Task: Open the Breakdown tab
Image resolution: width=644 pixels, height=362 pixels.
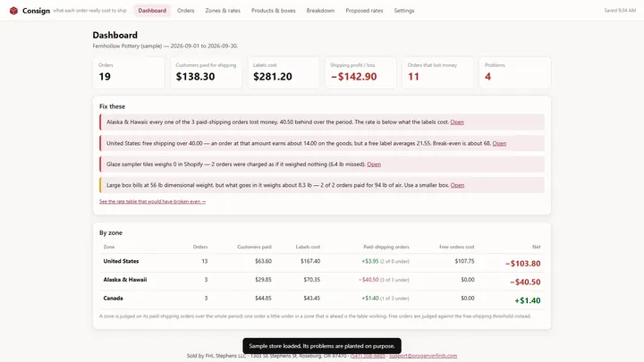Action: tap(320, 11)
